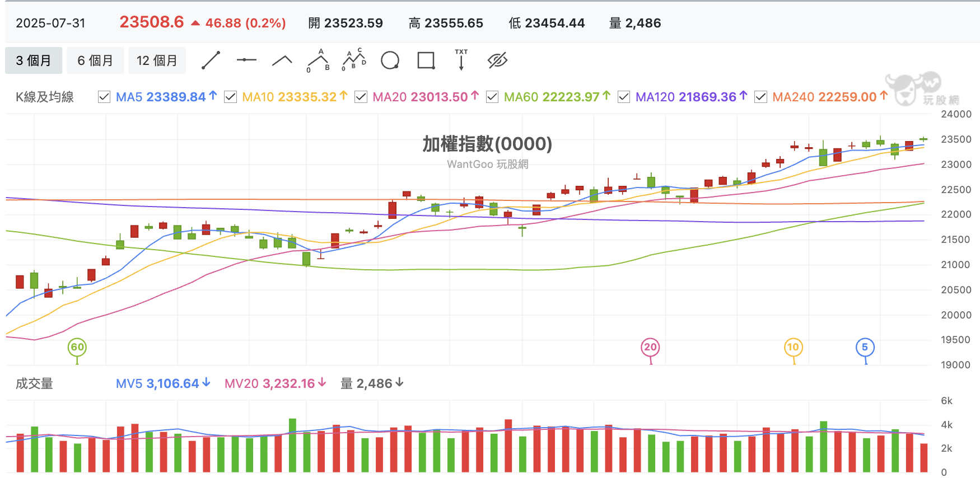This screenshot has width=980, height=478.
Task: Click the MA20 23013.50 label
Action: pos(426,97)
